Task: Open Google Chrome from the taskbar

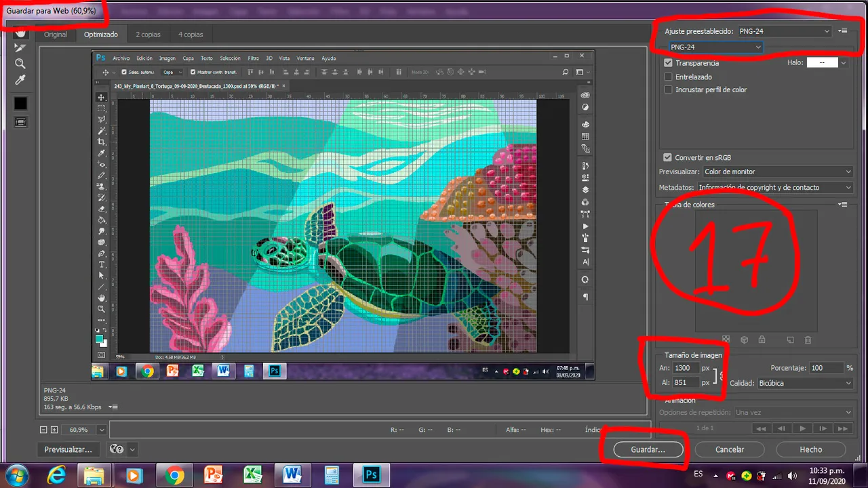Action: (x=174, y=475)
